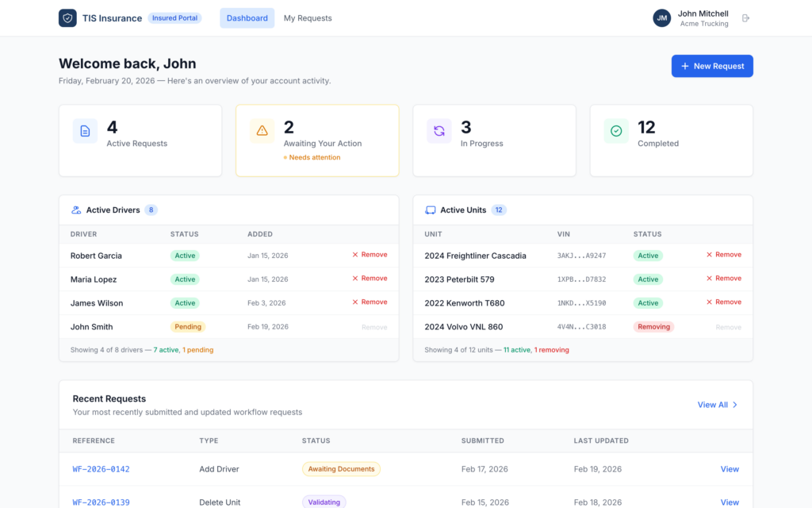Select driver name Maria Lopez
812x508 pixels.
click(94, 279)
